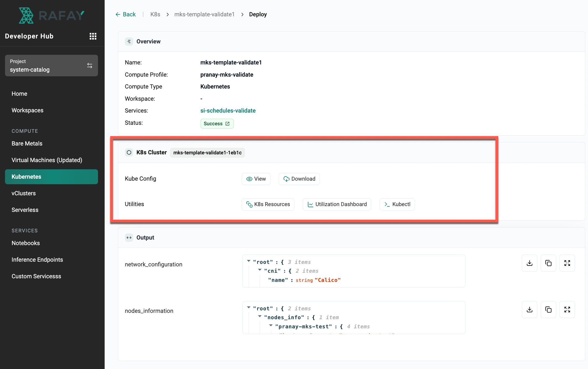
Task: Collapse network_configuration root node
Action: [x=249, y=261]
